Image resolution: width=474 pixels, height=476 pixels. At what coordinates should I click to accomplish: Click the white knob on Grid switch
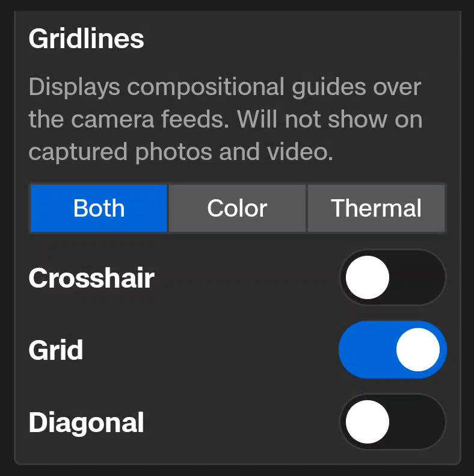pos(417,350)
